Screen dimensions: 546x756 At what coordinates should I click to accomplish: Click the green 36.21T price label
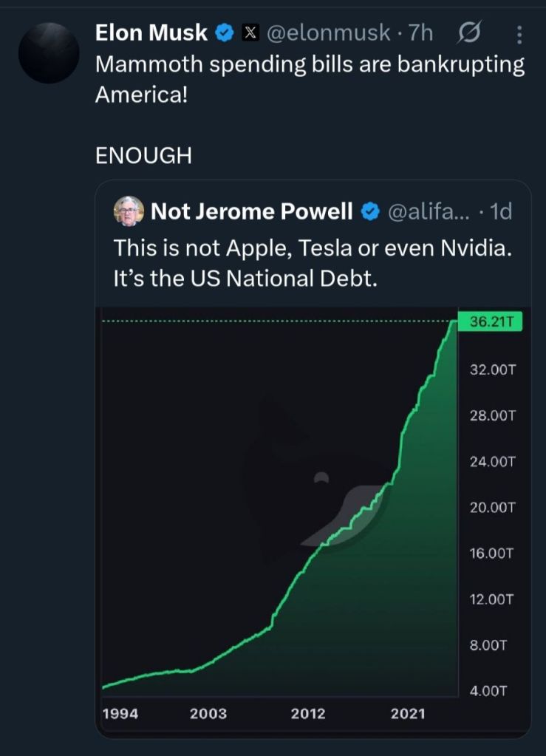pyautogui.click(x=490, y=322)
